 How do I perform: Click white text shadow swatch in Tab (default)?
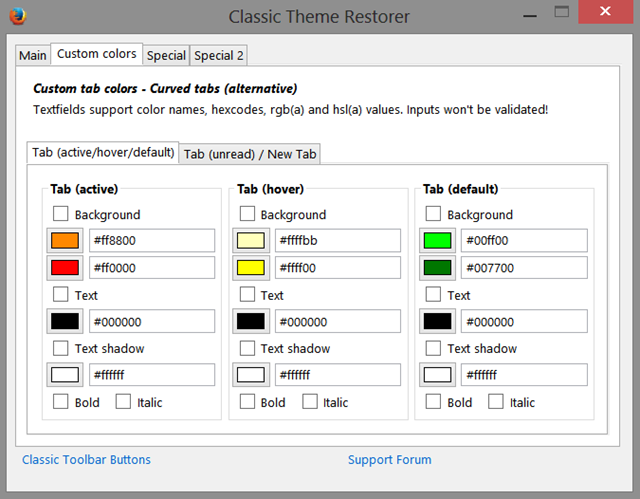[x=438, y=375]
